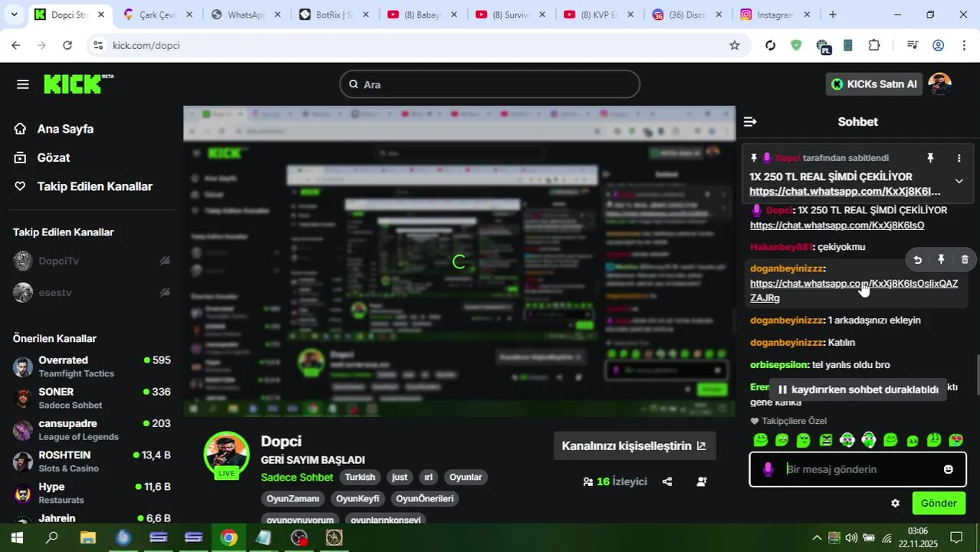Open Windows Start menu

[x=17, y=537]
